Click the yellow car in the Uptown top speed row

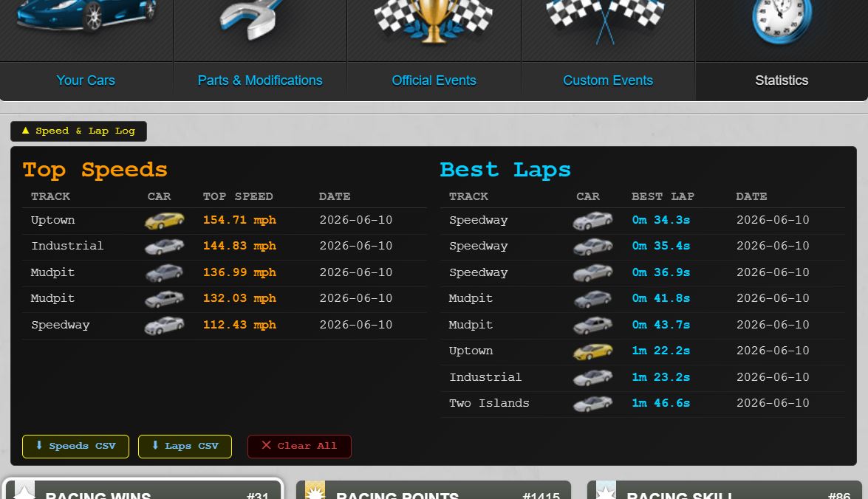[165, 220]
